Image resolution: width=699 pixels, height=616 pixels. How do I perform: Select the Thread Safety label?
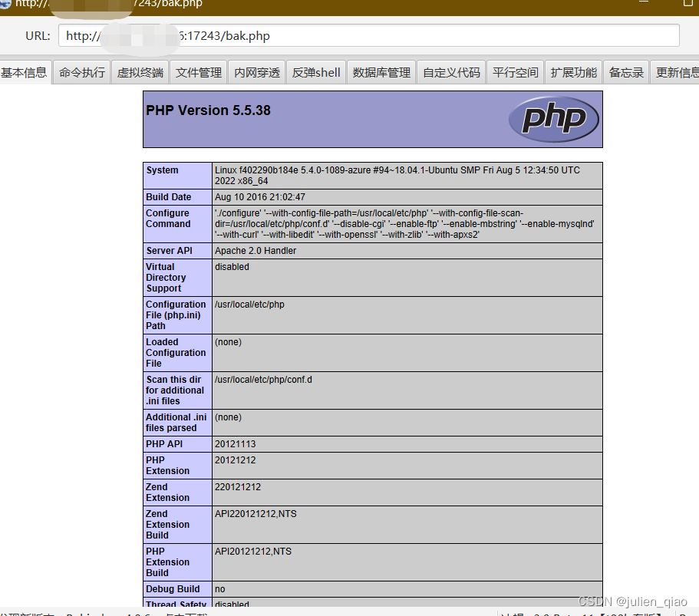click(x=176, y=604)
